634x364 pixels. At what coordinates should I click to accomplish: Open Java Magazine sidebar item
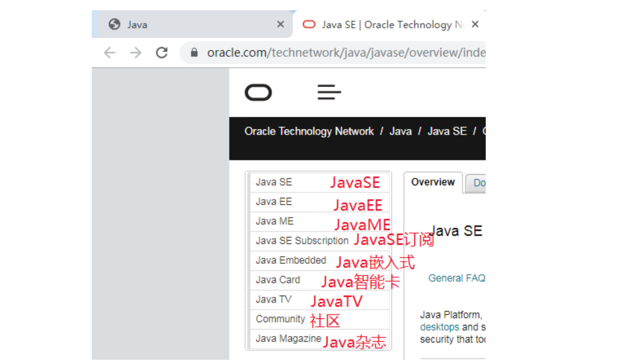click(319, 338)
